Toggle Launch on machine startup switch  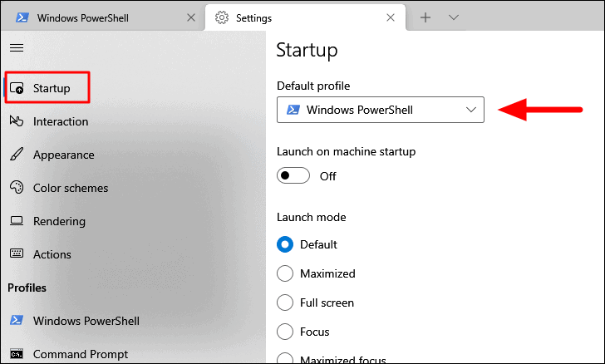293,175
